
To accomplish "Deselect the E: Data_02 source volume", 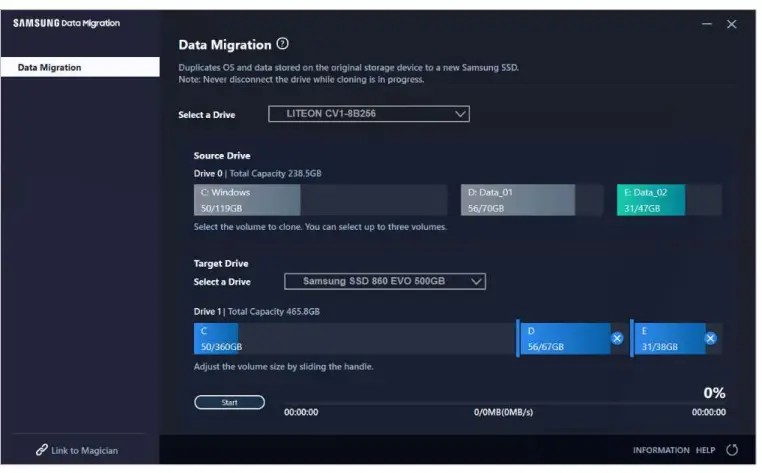I will tap(669, 200).
